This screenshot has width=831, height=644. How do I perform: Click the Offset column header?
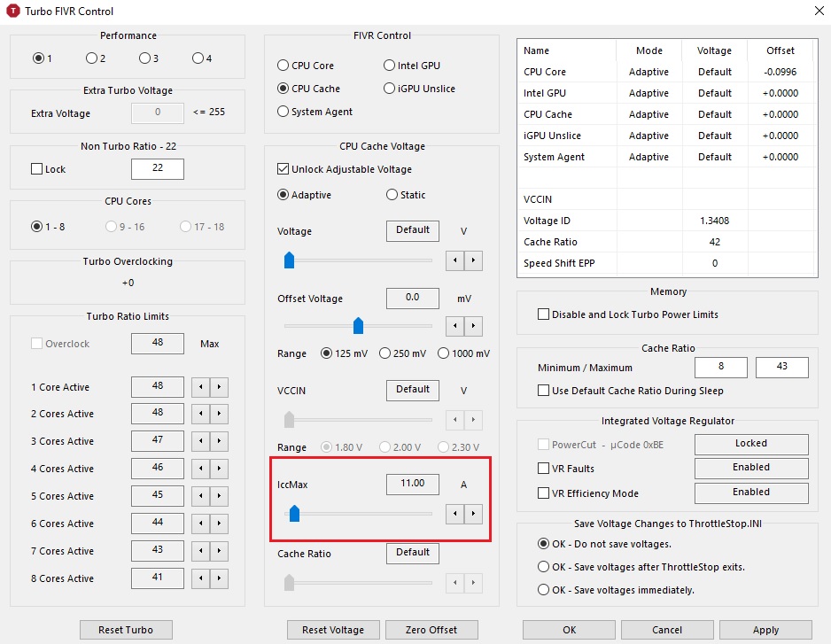[781, 50]
